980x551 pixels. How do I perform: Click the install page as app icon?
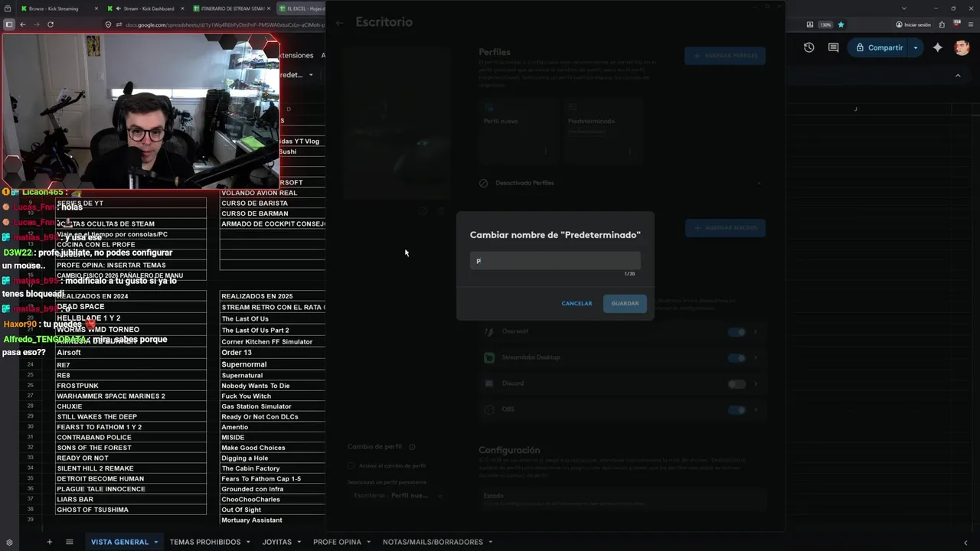pyautogui.click(x=810, y=24)
